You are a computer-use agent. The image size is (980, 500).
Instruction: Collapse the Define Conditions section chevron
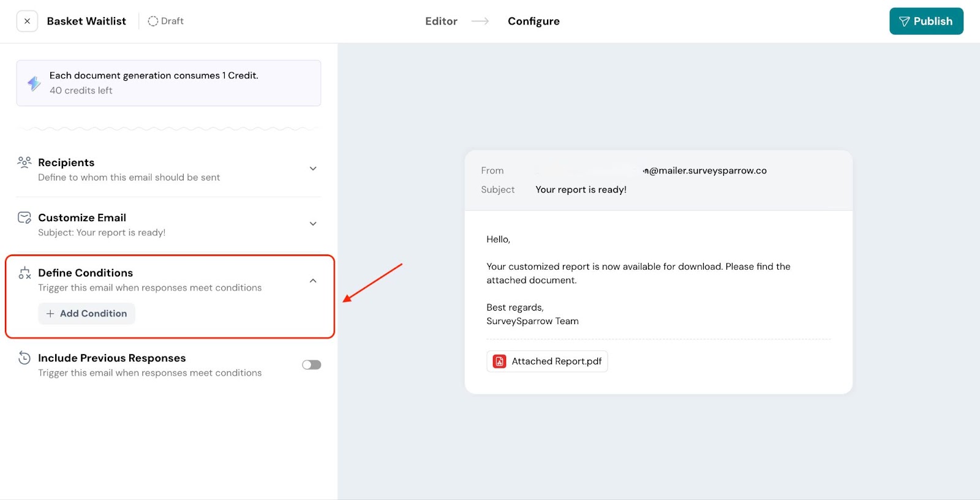(x=313, y=281)
